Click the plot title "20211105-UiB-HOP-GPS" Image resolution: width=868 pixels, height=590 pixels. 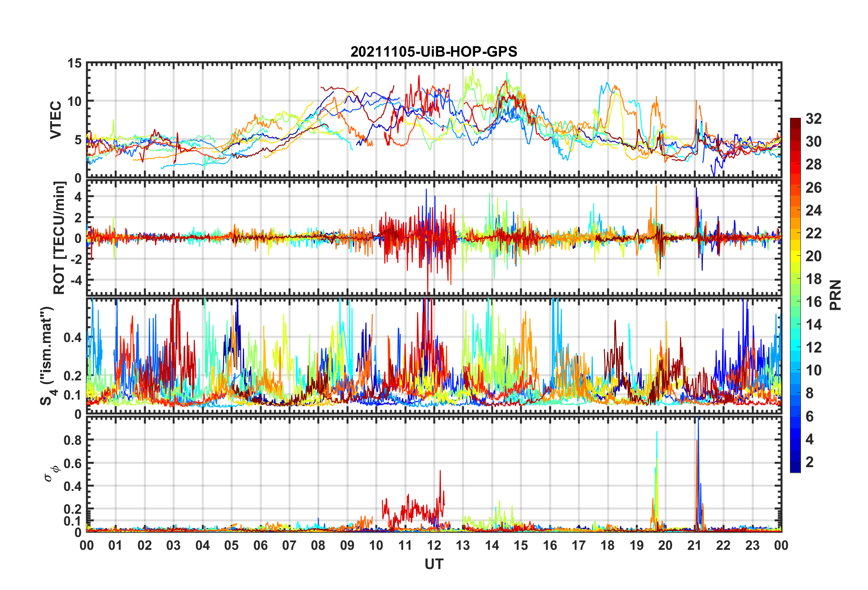point(434,52)
